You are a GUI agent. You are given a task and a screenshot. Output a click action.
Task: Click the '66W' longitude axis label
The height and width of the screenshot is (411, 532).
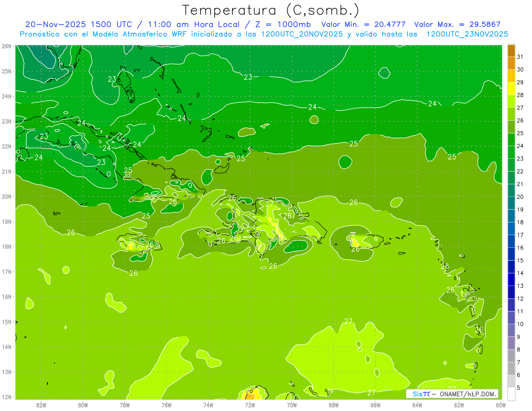pyautogui.click(x=376, y=405)
